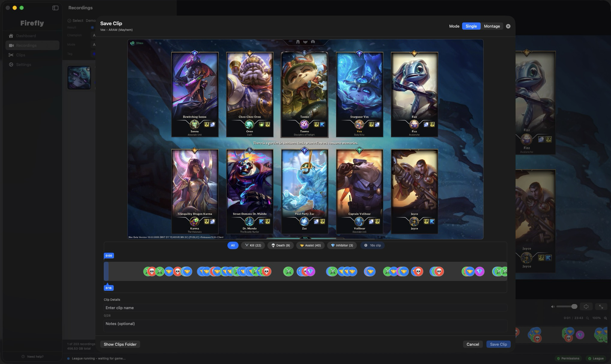Toggle the sidebar panel icon
Screen dimensions: 611x364
pyautogui.click(x=55, y=8)
